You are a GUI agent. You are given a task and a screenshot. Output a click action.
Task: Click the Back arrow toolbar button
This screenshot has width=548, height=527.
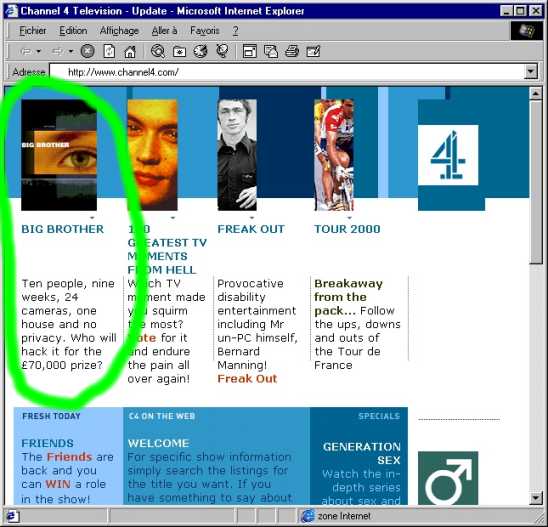[x=26, y=51]
